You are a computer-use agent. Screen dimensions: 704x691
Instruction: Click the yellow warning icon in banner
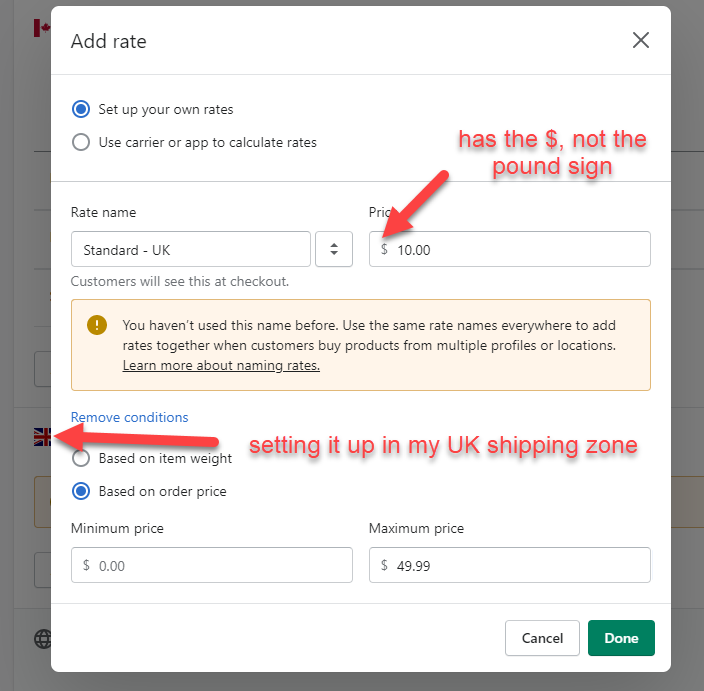[x=96, y=325]
